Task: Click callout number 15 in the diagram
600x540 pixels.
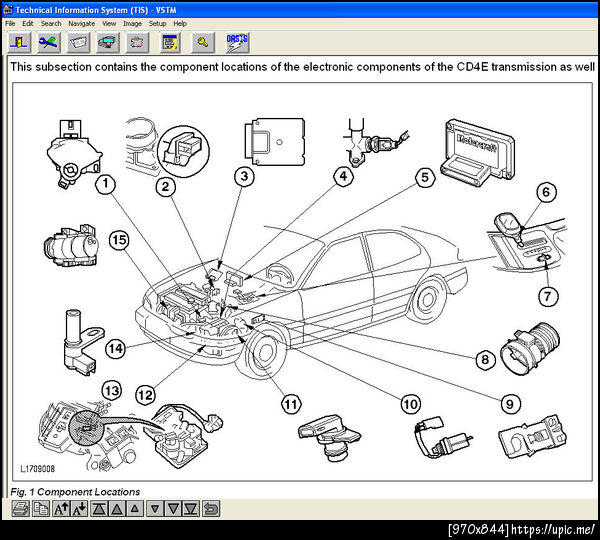Action: pyautogui.click(x=119, y=240)
